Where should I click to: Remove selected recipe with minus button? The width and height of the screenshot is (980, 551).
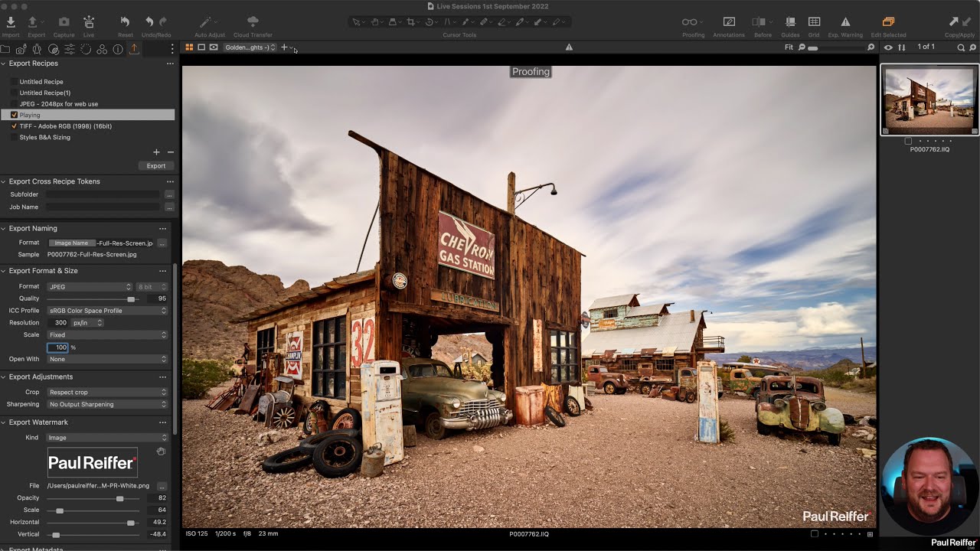[x=170, y=152]
